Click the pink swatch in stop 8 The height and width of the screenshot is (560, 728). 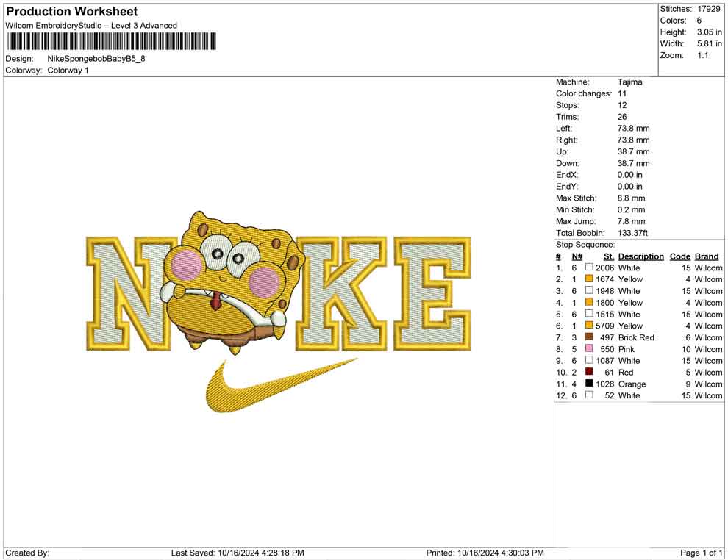589,348
